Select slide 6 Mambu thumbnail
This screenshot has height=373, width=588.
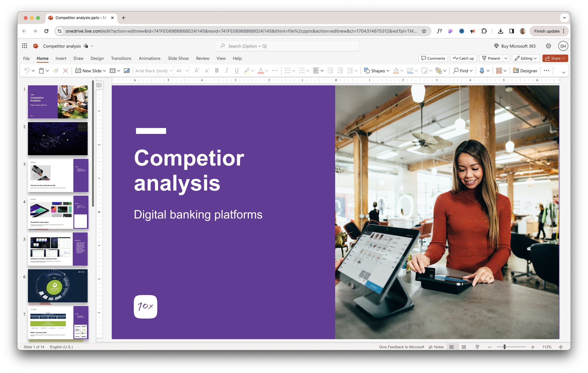58,286
